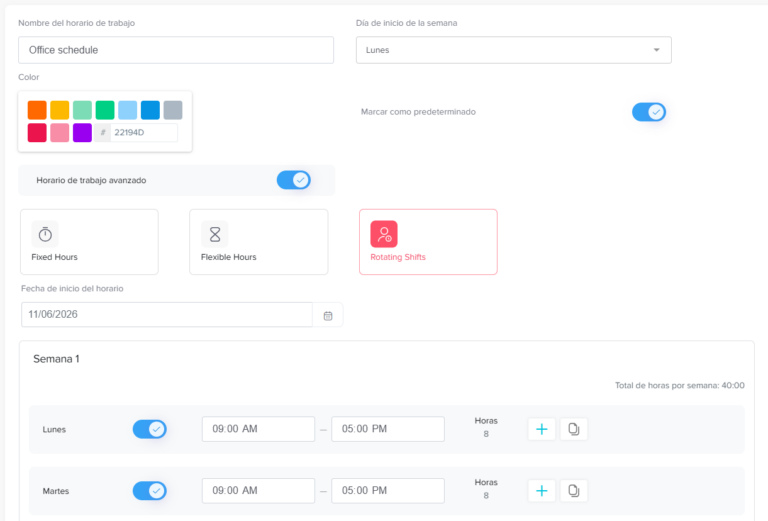
Task: Copy Martes hours to other days
Action: tap(574, 491)
